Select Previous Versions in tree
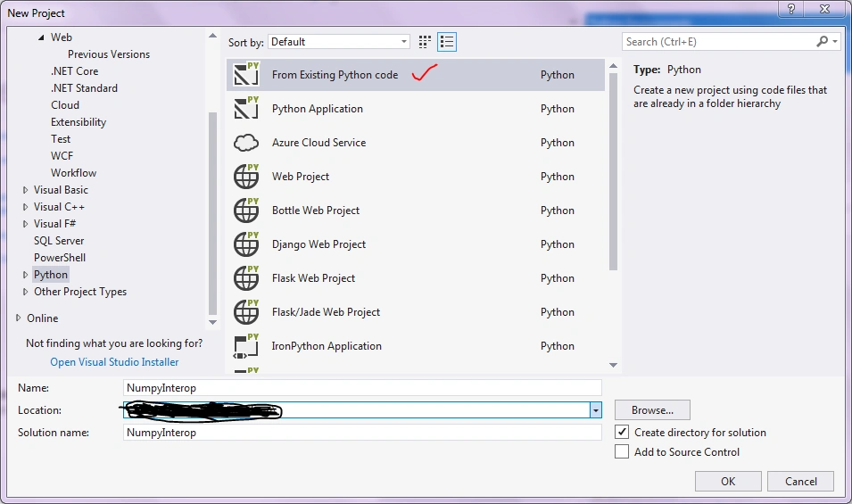The image size is (852, 504). tap(109, 54)
